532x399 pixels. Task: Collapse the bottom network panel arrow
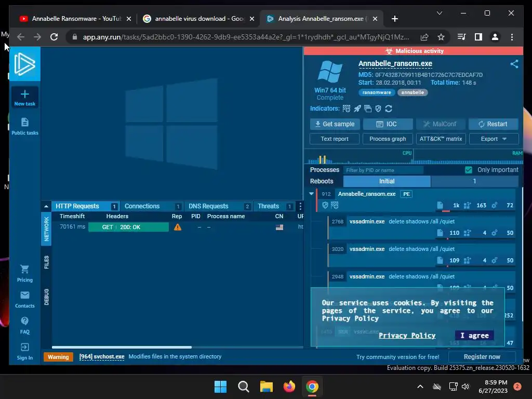point(46,206)
